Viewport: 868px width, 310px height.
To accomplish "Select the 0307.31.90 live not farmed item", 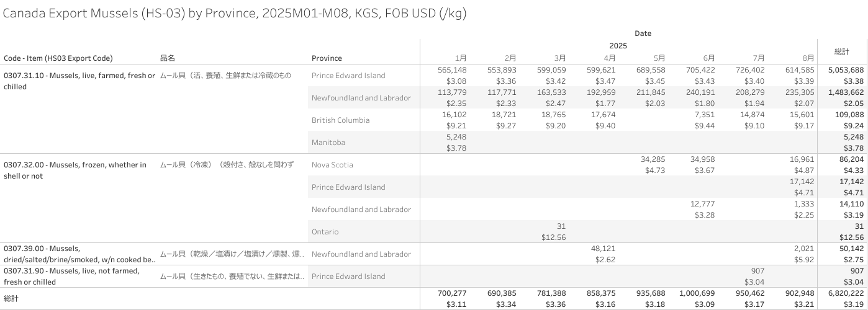I will pyautogui.click(x=71, y=277).
